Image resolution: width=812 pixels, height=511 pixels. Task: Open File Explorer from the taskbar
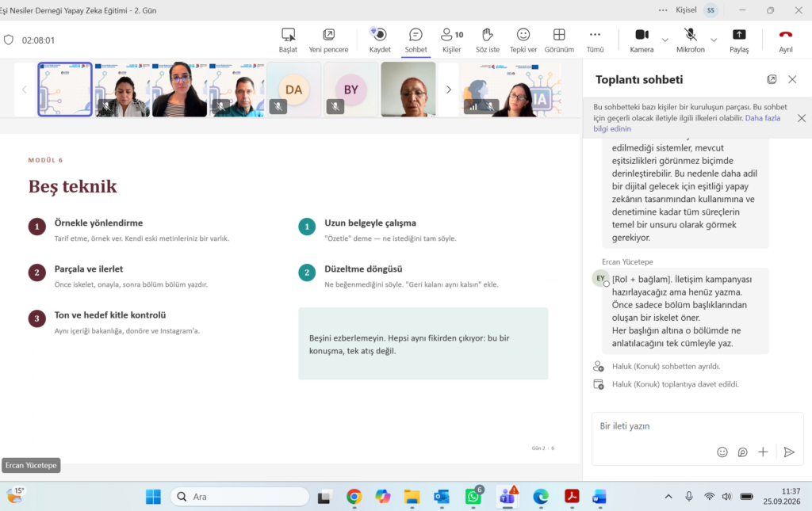click(x=412, y=497)
